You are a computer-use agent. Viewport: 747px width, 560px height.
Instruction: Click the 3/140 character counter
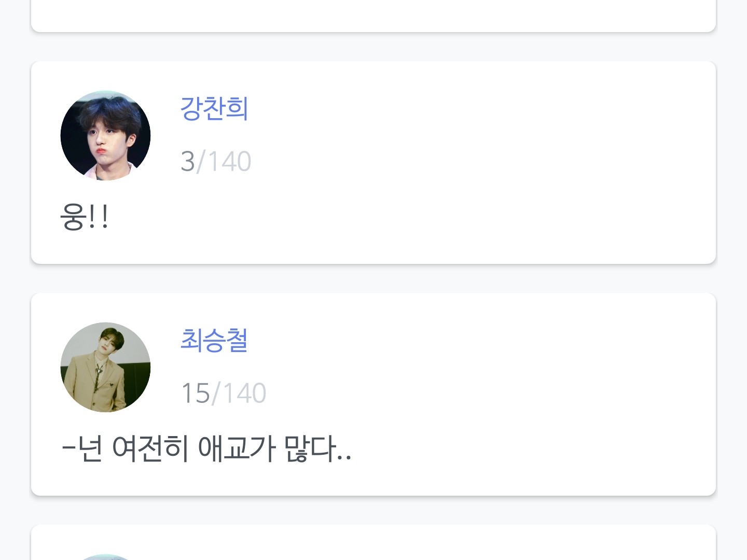(216, 161)
